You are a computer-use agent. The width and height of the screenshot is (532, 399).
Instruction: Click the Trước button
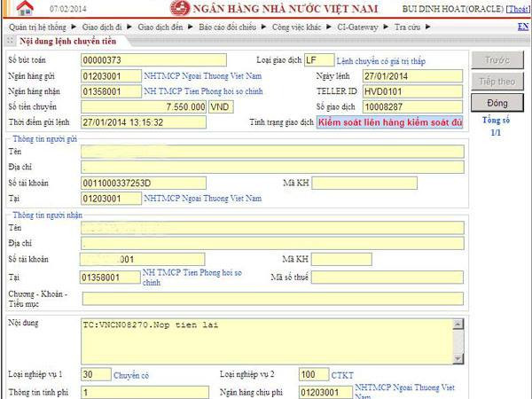click(498, 61)
